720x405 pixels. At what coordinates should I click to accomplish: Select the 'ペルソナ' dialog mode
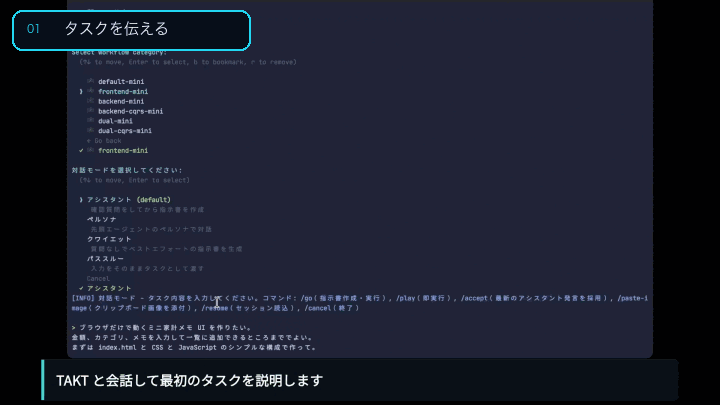(x=102, y=219)
